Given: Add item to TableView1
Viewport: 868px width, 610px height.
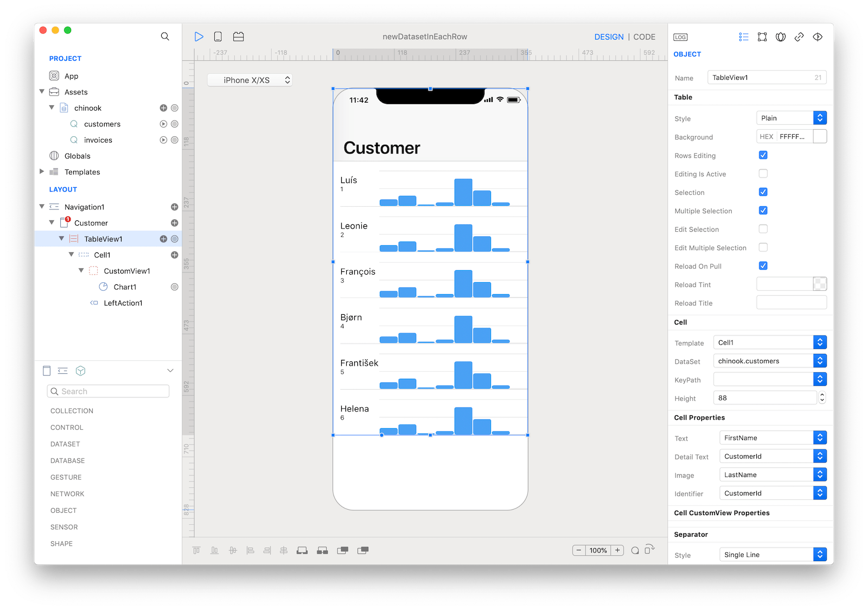Looking at the screenshot, I should (163, 239).
